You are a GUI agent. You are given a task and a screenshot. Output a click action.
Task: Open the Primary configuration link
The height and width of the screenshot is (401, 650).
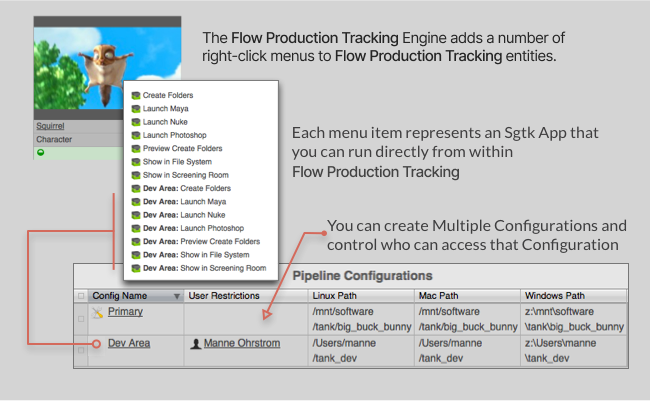coord(124,312)
